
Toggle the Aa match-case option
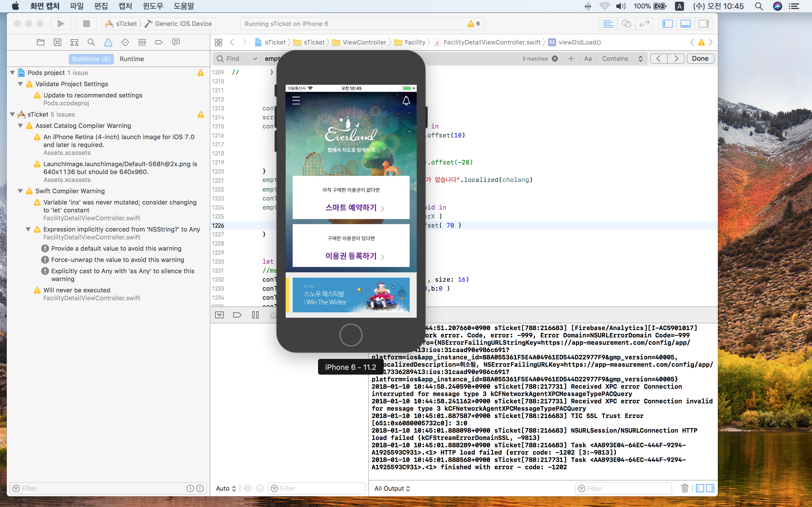[x=588, y=59]
